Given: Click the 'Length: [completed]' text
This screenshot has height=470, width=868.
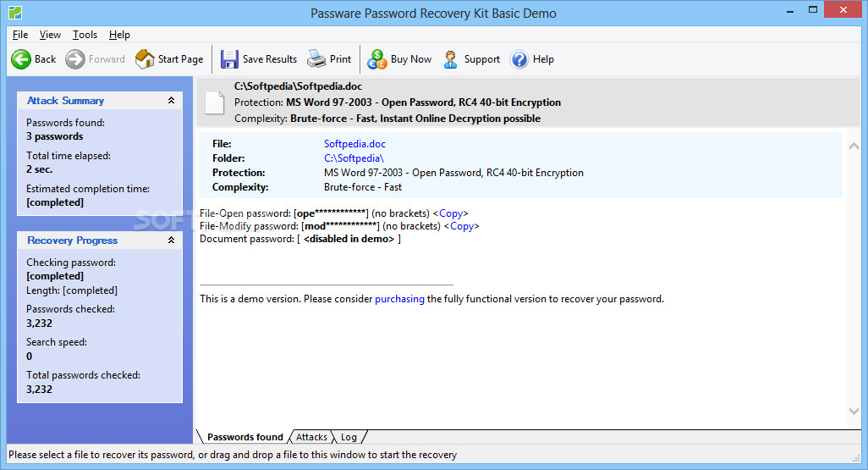Looking at the screenshot, I should (72, 290).
